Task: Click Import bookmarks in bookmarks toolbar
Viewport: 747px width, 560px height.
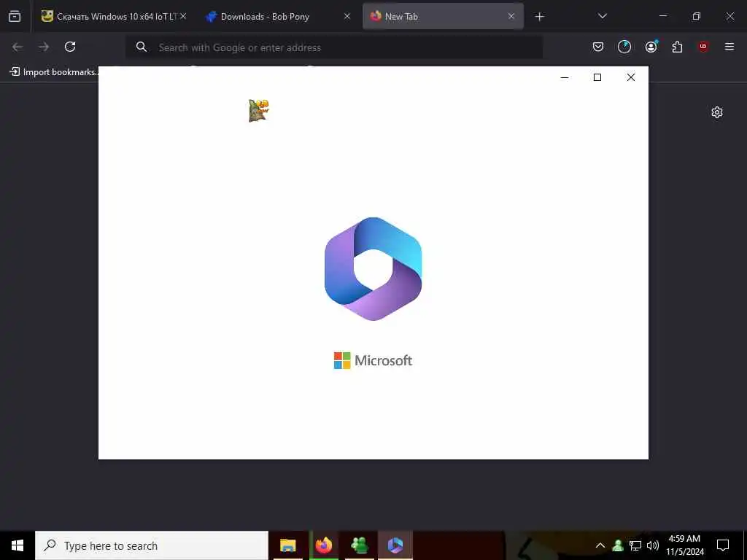Action: tap(54, 72)
